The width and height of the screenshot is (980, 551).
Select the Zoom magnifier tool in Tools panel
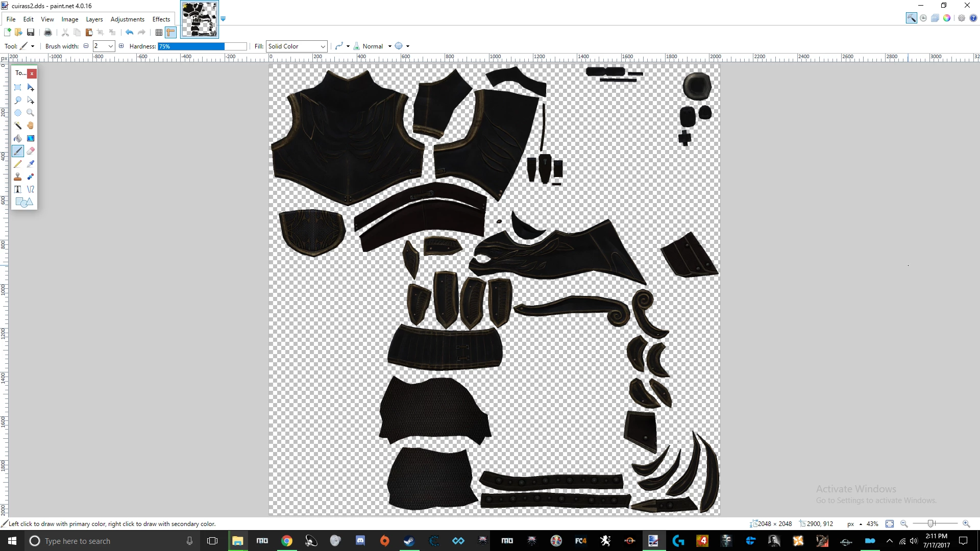tap(31, 113)
